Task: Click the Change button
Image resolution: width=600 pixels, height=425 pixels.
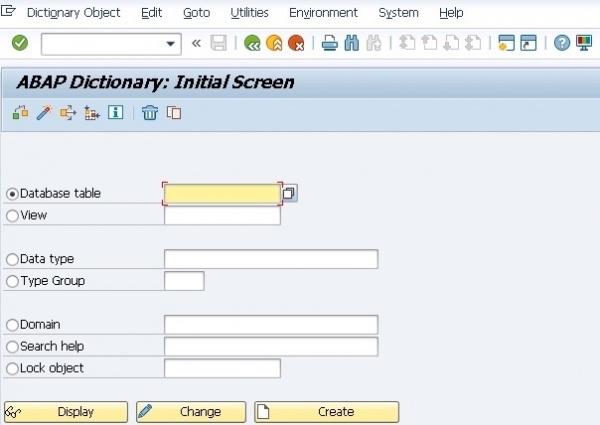Action: click(x=191, y=412)
